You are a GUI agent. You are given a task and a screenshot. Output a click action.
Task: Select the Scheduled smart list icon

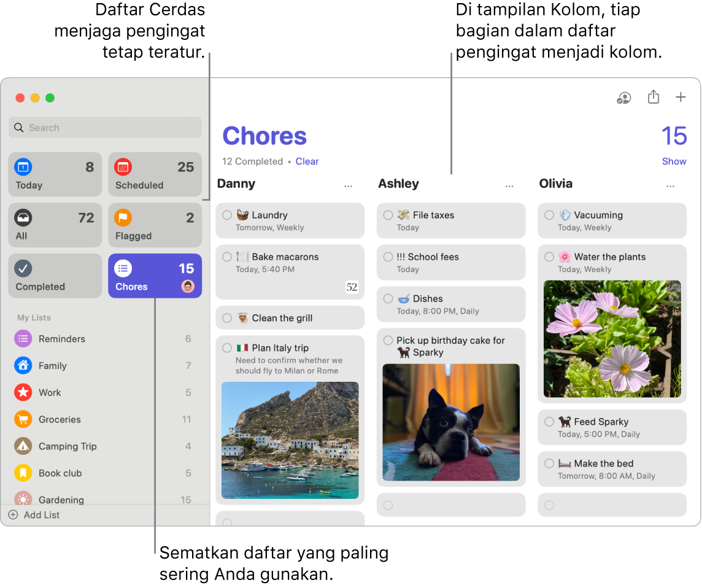click(x=123, y=166)
